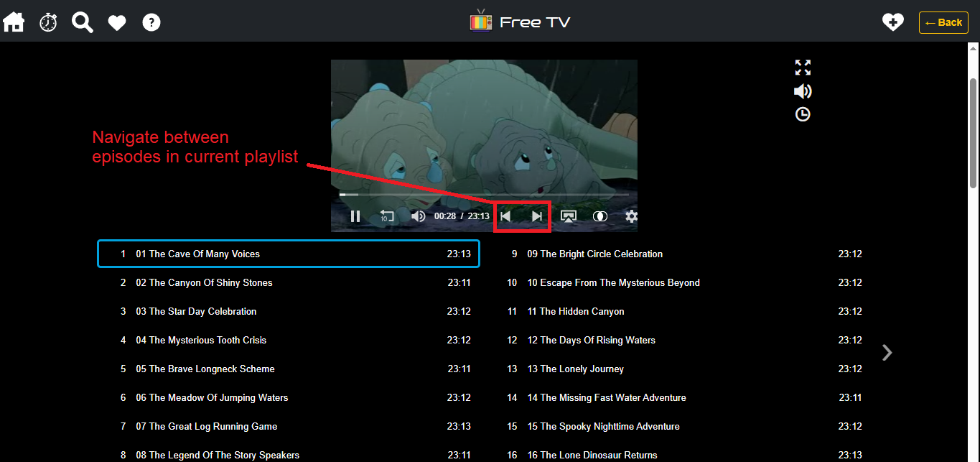Viewport: 980px width, 462px height.
Task: Play 06 The Meadow Of Jumping Waters
Action: [x=289, y=397]
